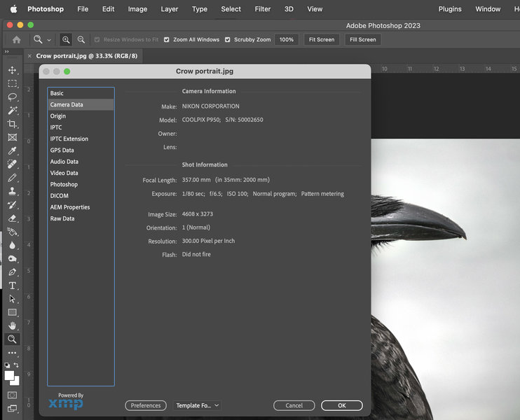520x420 pixels.
Task: Select the Paint Bucket tool
Action: click(x=13, y=232)
